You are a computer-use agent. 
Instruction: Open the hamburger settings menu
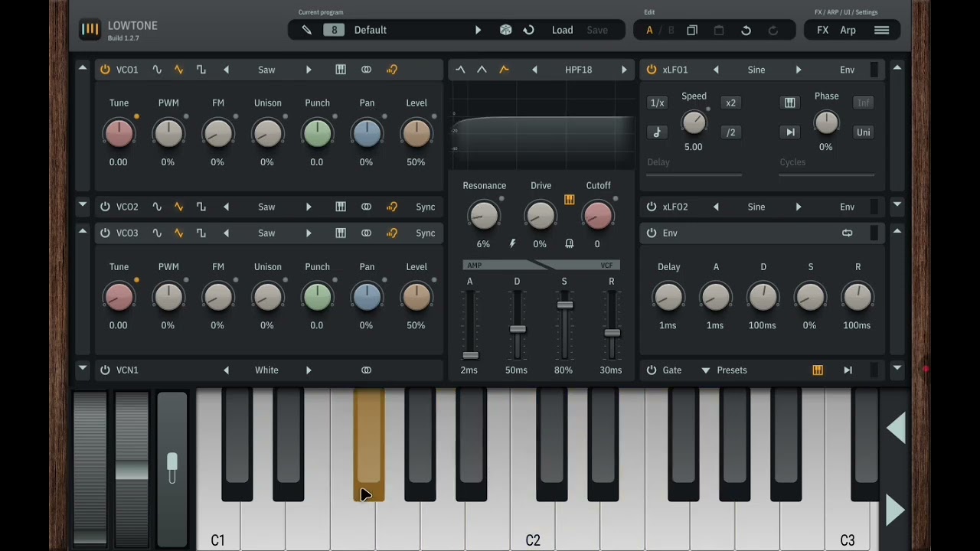(x=881, y=30)
